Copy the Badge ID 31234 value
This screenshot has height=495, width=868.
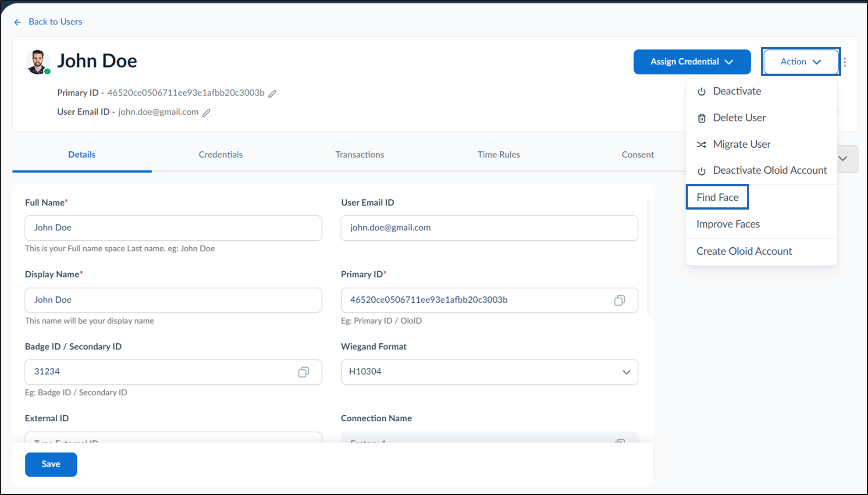tap(303, 372)
